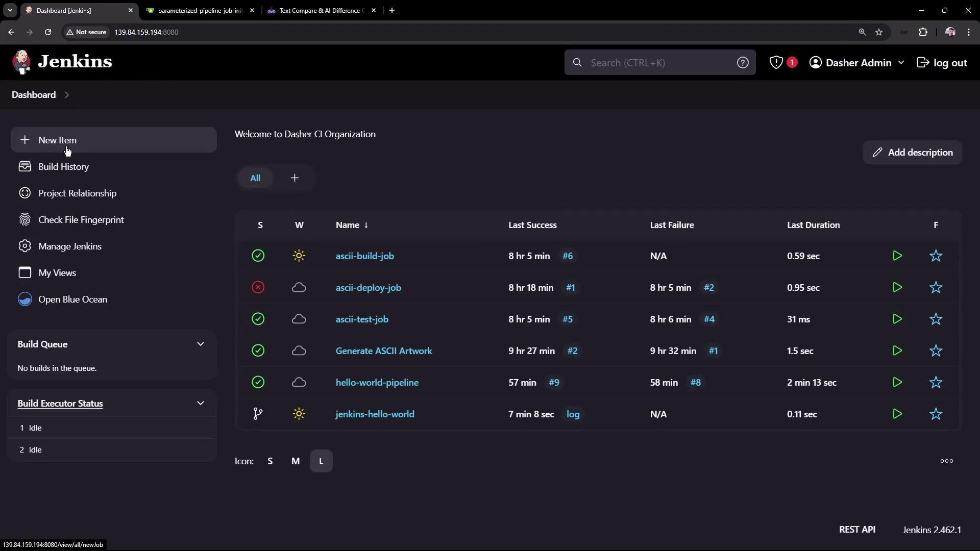Collapse the Build Queue panel
This screenshot has height=551, width=980.
pos(200,344)
